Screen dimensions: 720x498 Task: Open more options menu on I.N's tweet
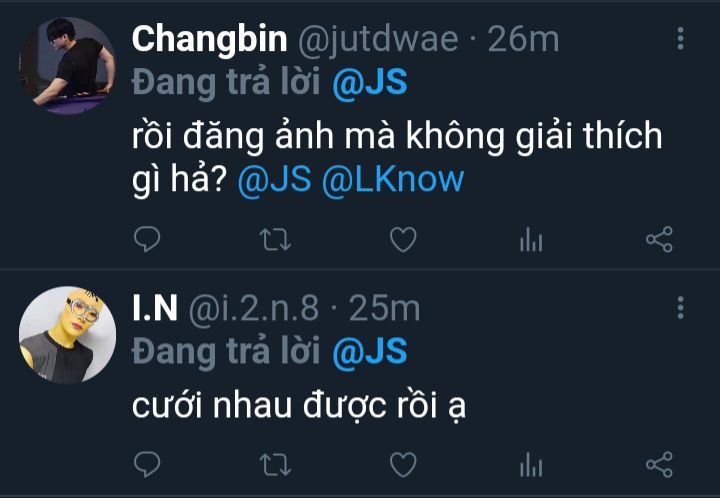[x=681, y=308]
